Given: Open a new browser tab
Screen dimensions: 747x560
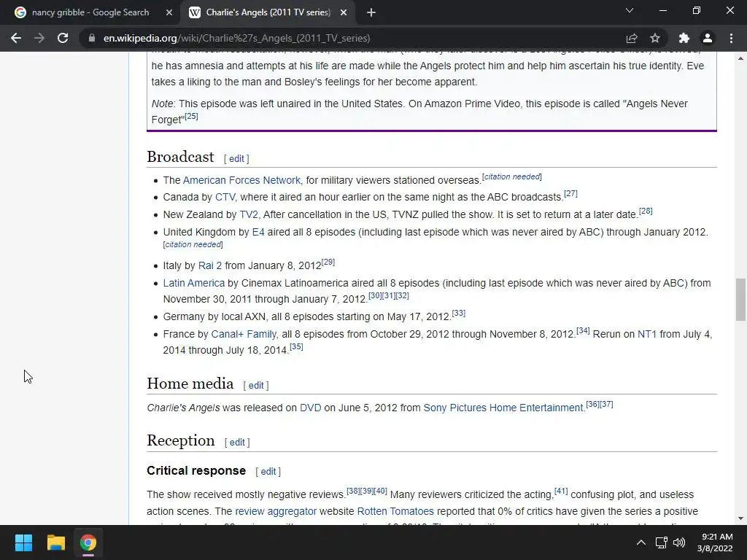Looking at the screenshot, I should coord(371,12).
